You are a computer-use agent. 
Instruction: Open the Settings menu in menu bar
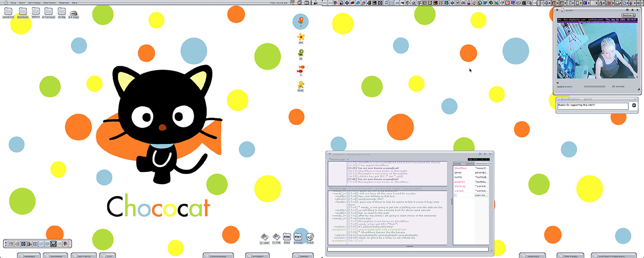[x=35, y=2]
